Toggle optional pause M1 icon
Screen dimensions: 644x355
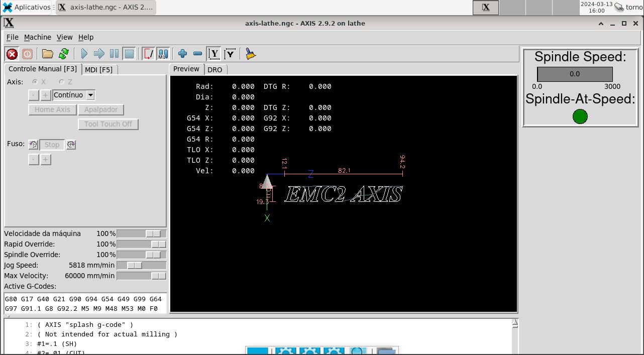163,54
